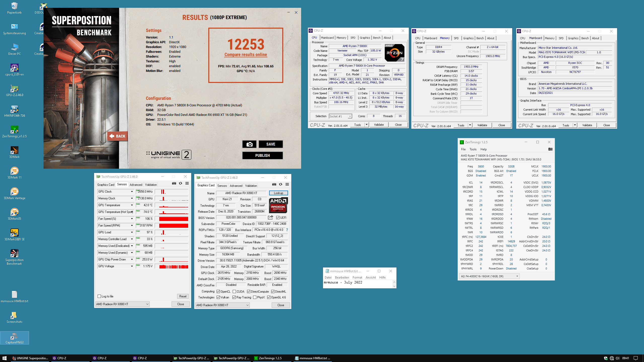The image size is (644, 362).
Task: Open Validation tab in GPU-Z Graphics Card window
Action: (251, 186)
